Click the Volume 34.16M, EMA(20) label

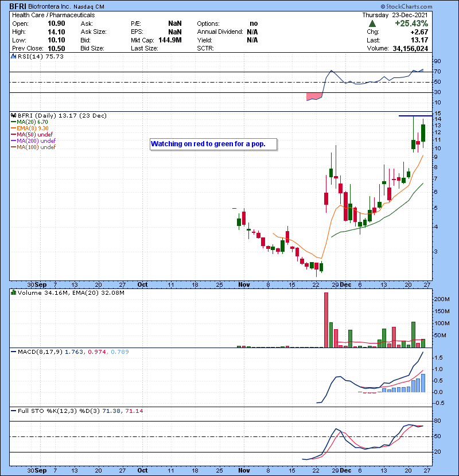(71, 293)
